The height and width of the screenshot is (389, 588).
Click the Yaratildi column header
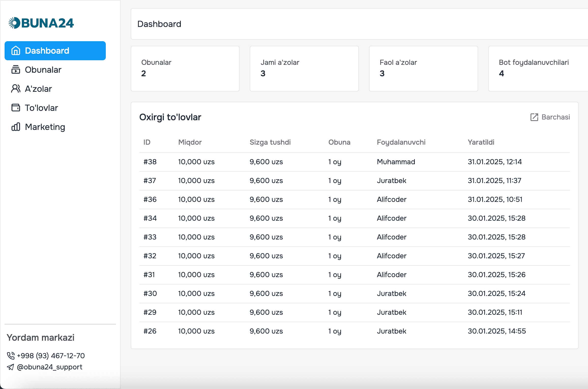tap(481, 142)
